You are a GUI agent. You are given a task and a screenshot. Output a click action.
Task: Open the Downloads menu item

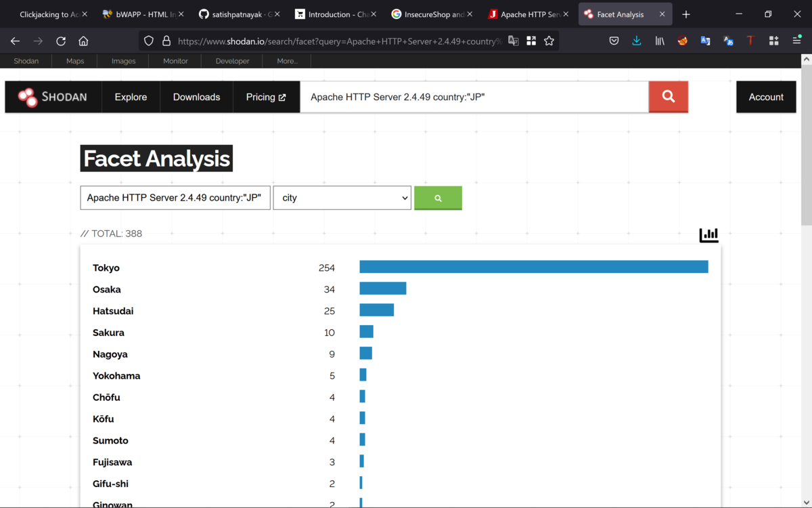196,97
